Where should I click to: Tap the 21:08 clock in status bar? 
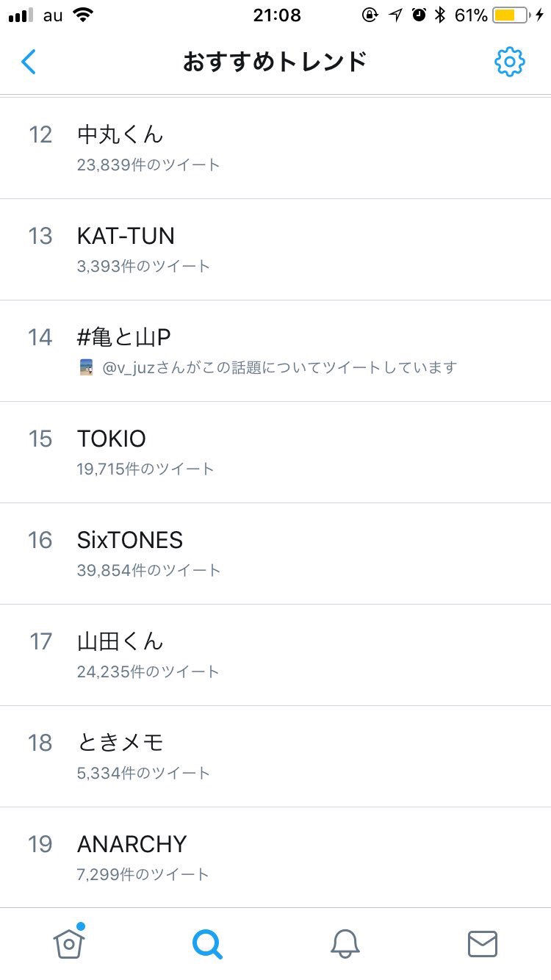tap(276, 15)
